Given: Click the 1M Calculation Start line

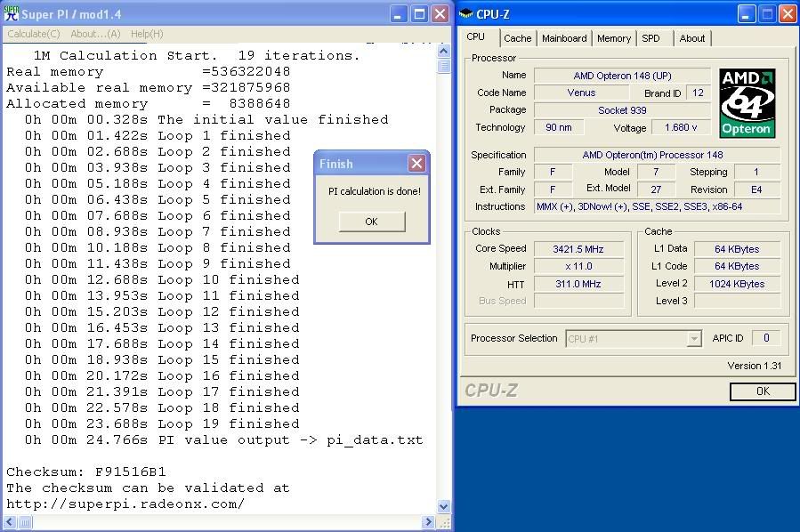Looking at the screenshot, I should (x=197, y=55).
